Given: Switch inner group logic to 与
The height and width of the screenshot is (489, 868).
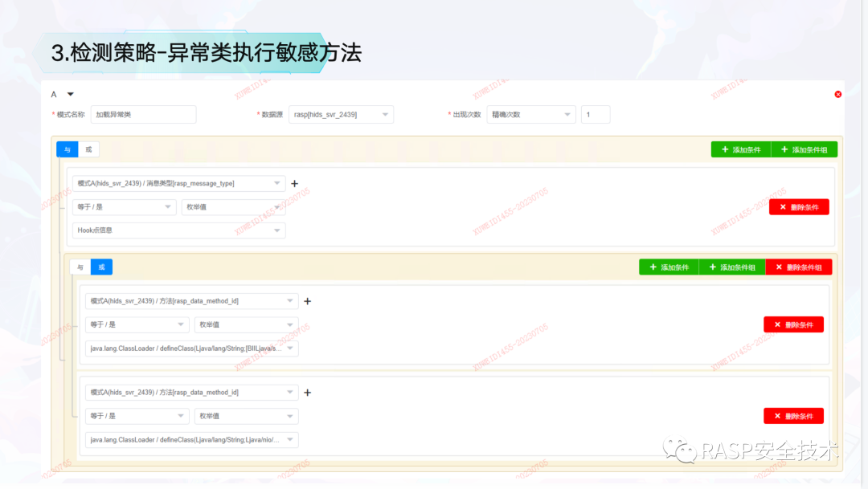Looking at the screenshot, I should point(80,267).
